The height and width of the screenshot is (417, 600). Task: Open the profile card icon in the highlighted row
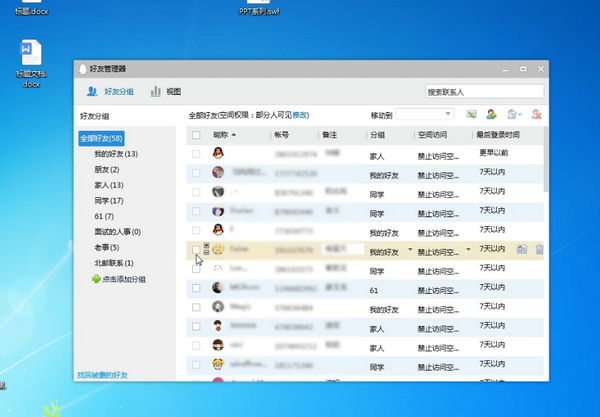pos(522,249)
